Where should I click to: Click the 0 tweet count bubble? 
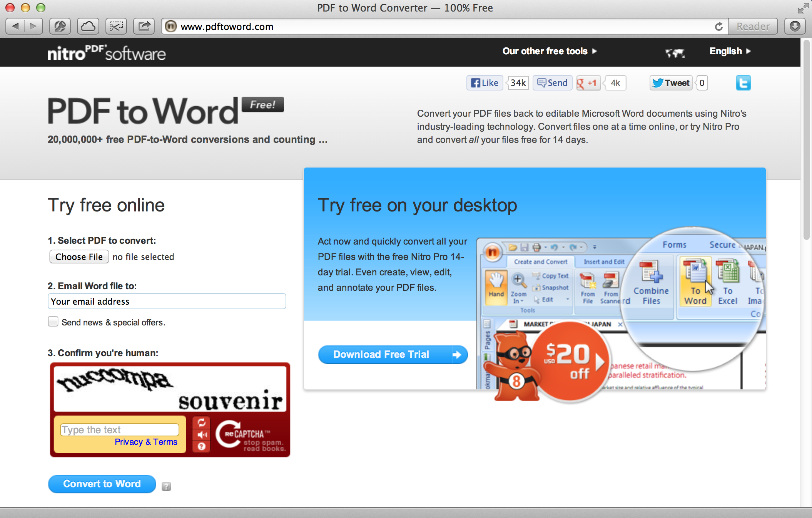pyautogui.click(x=702, y=83)
